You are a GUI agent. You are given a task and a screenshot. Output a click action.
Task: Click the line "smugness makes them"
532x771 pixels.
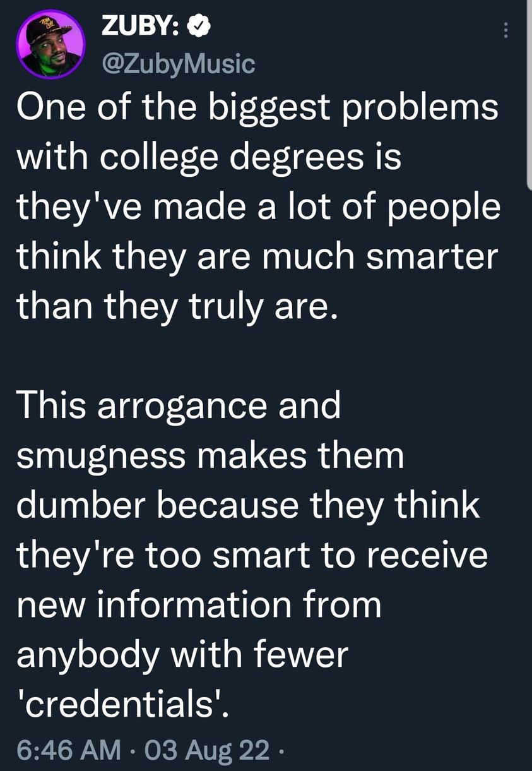click(x=210, y=455)
